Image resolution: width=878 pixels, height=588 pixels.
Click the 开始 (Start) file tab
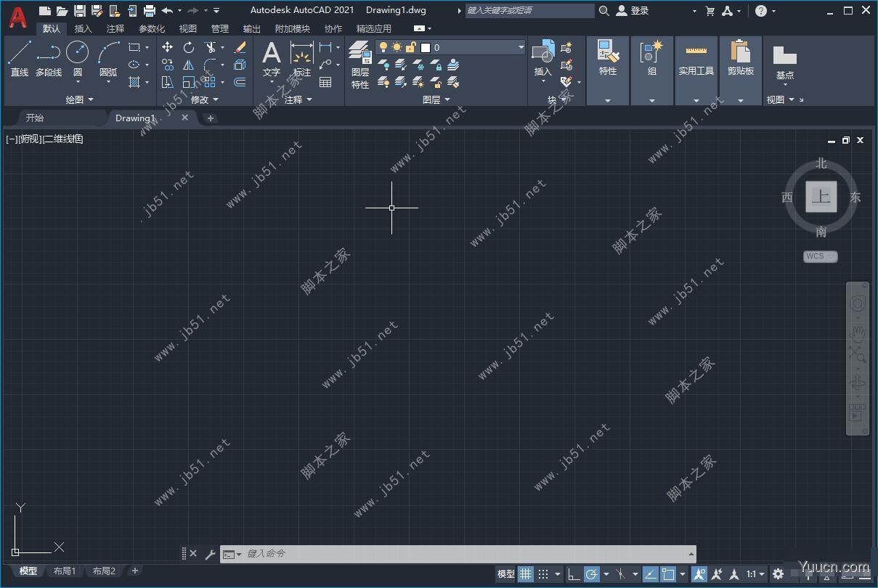34,118
